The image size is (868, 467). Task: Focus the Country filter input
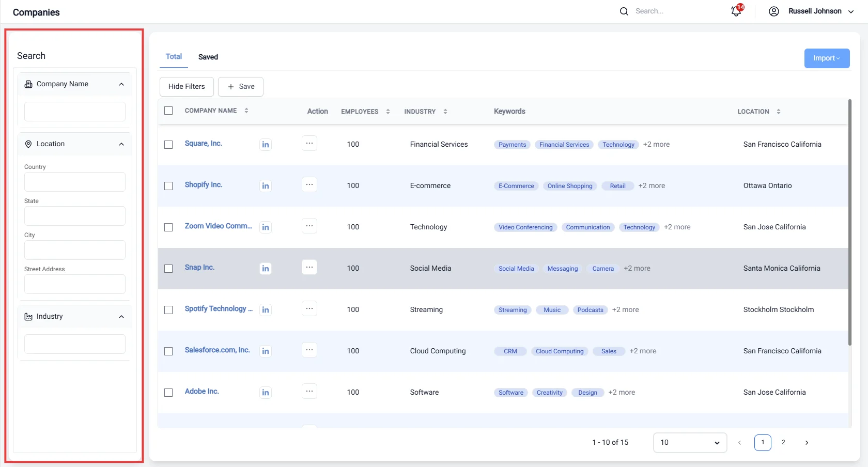[x=75, y=182]
